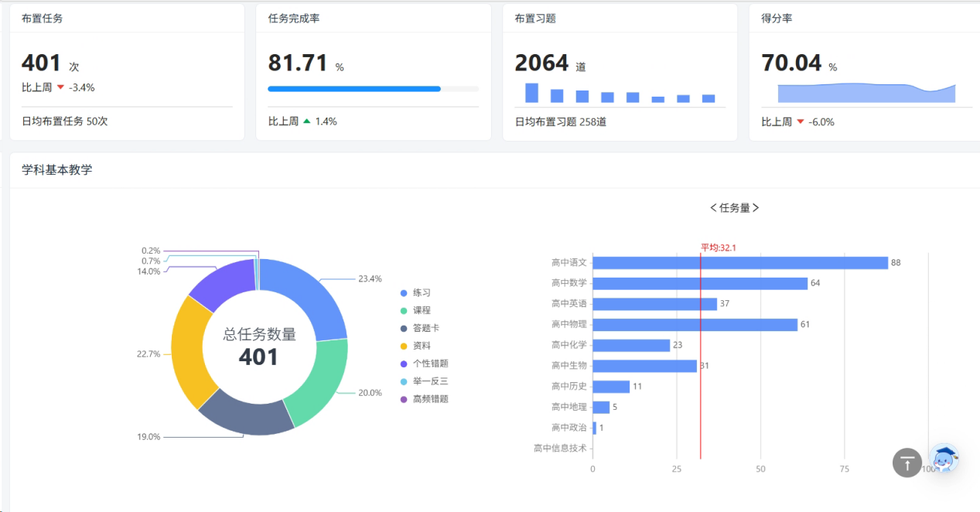Screen dimensions: 980x512
Task: Click the 高中历史 bar showing 11
Action: tap(611, 387)
